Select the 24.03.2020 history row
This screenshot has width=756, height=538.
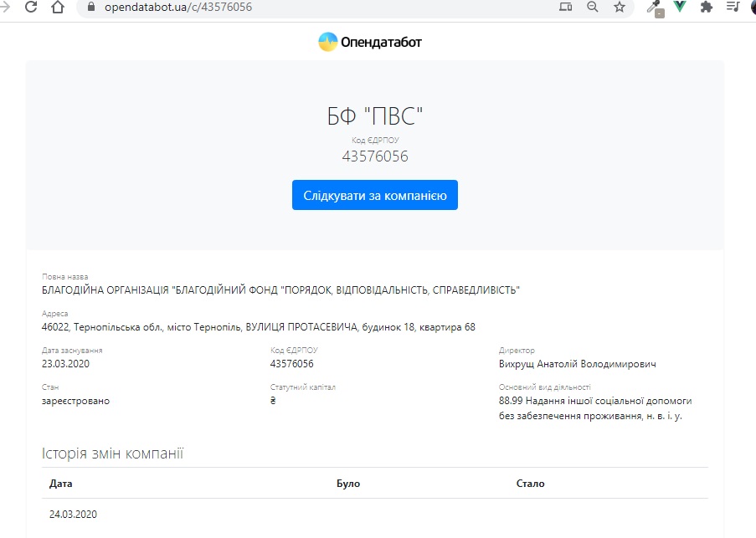(74, 515)
